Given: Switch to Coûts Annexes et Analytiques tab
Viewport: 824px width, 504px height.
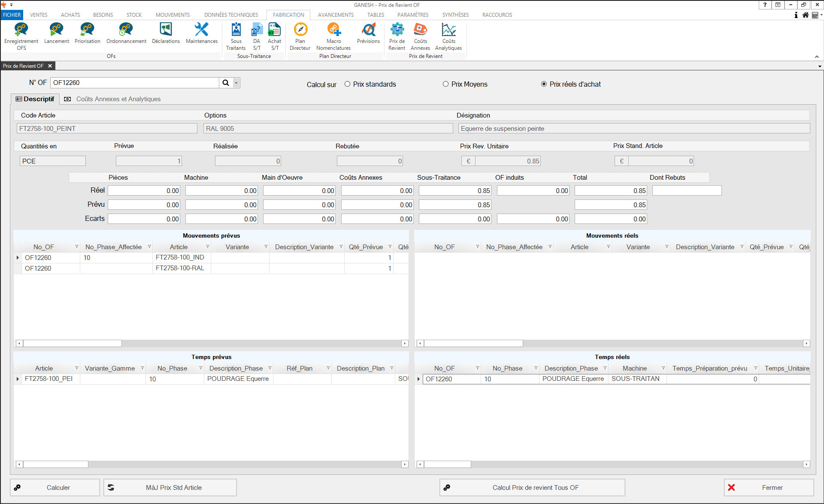Looking at the screenshot, I should point(118,99).
